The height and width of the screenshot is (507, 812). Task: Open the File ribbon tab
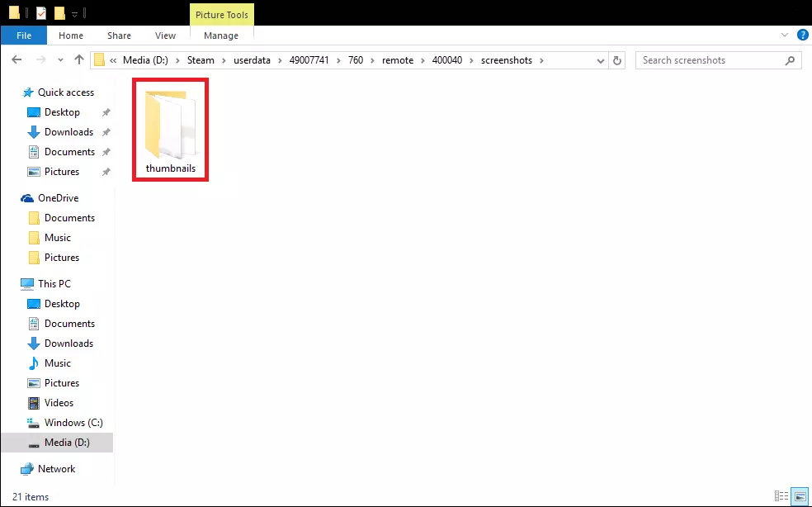[x=24, y=36]
